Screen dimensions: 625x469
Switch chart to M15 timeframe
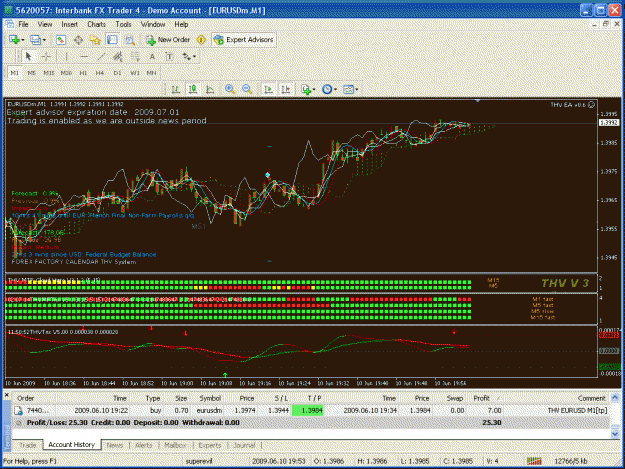coord(49,73)
